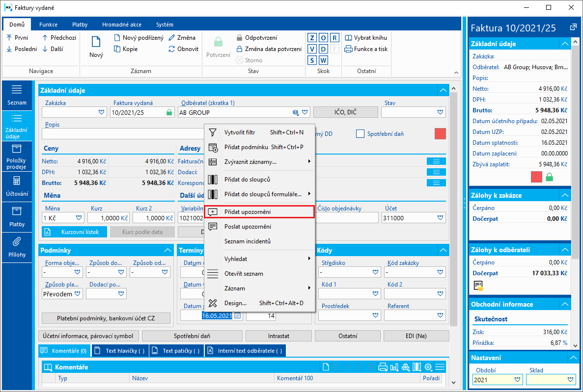Toggle the Spotřební daň checkbox
Viewport: 583px width, 392px height.
[x=360, y=134]
